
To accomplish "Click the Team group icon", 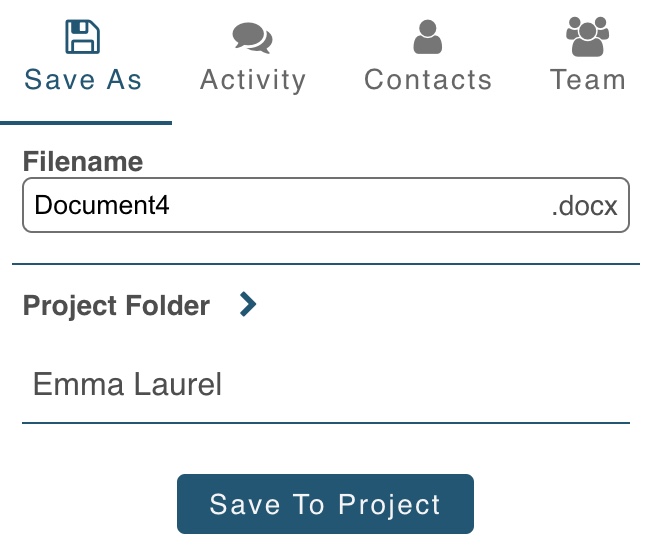I will pyautogui.click(x=587, y=37).
